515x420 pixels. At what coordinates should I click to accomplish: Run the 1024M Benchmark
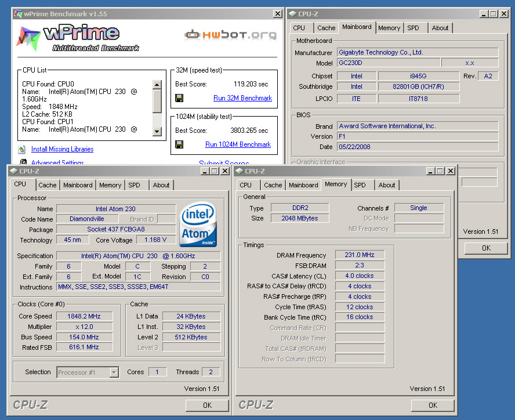[238, 144]
